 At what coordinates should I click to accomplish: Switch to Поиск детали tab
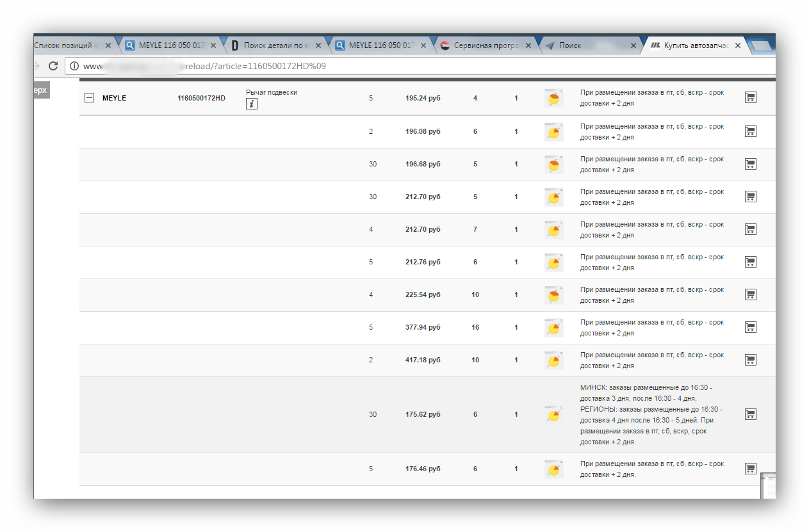(275, 45)
